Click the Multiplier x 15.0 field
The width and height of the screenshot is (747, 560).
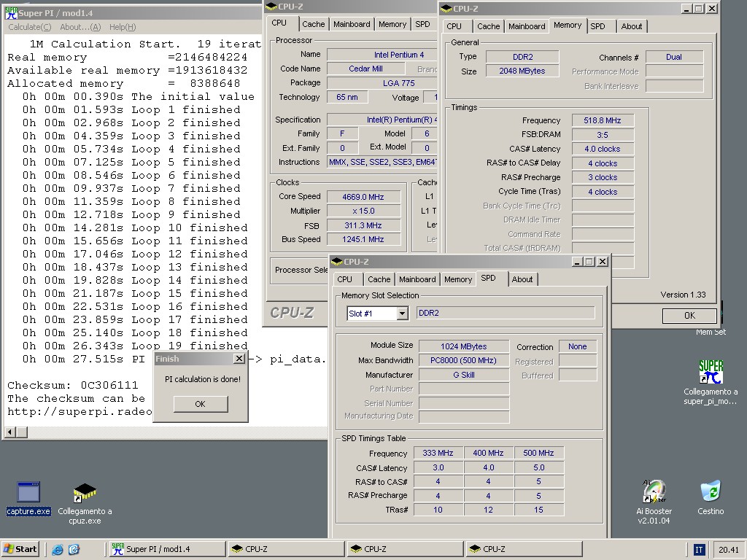(x=363, y=211)
